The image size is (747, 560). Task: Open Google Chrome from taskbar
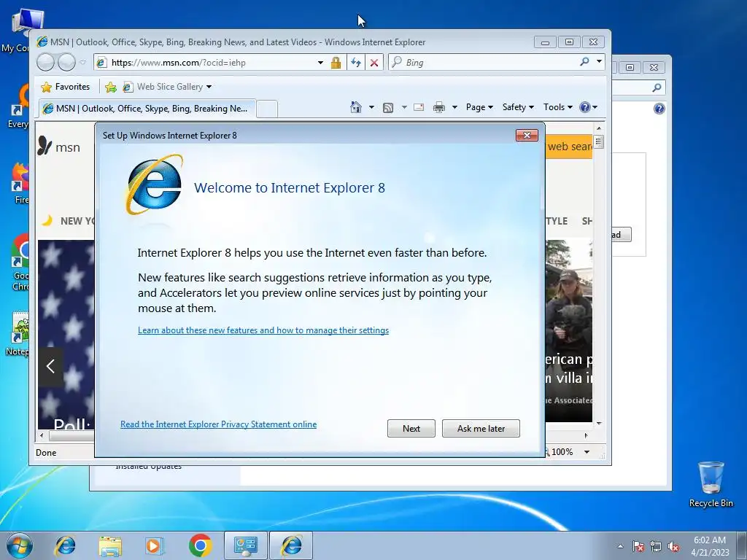(200, 545)
